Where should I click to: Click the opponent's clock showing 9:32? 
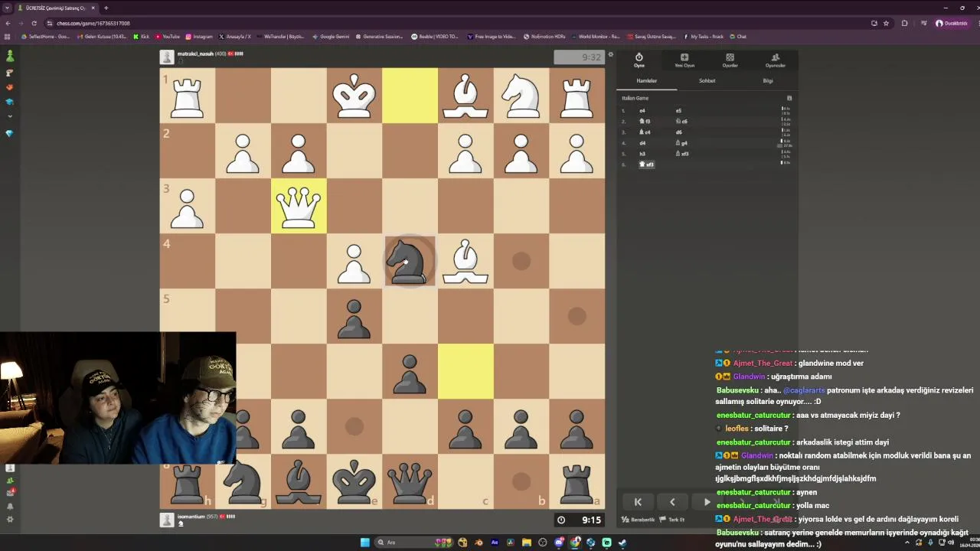580,57
